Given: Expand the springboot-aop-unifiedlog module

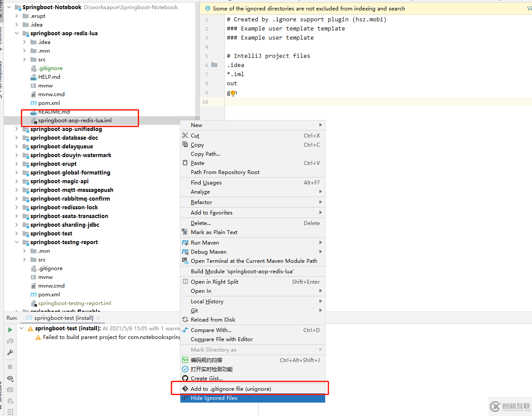Looking at the screenshot, I should 17,129.
